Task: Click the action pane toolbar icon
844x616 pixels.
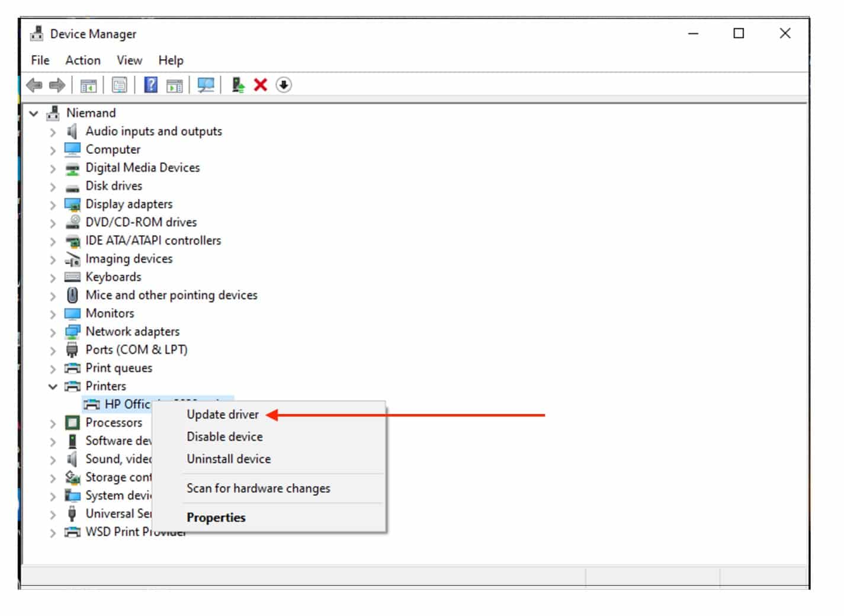Action: coord(175,85)
